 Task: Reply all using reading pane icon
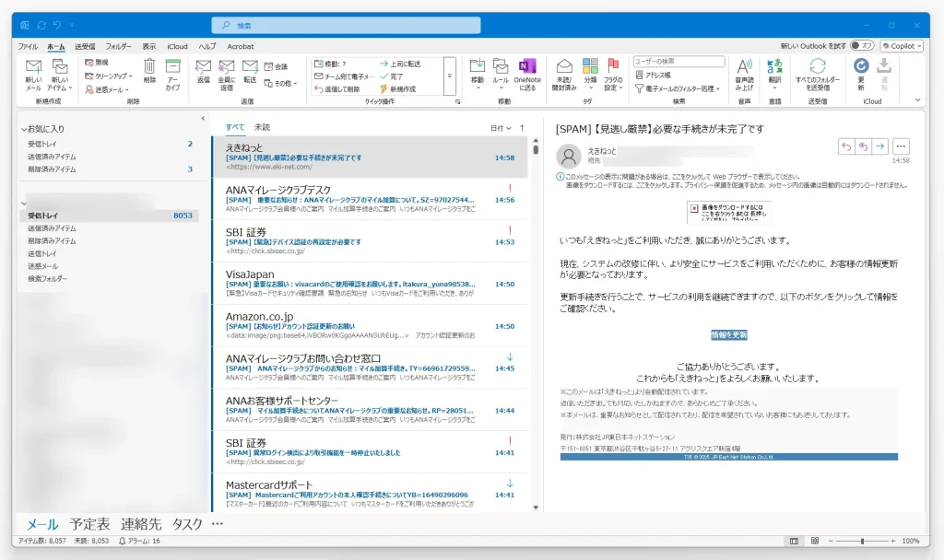[x=863, y=146]
